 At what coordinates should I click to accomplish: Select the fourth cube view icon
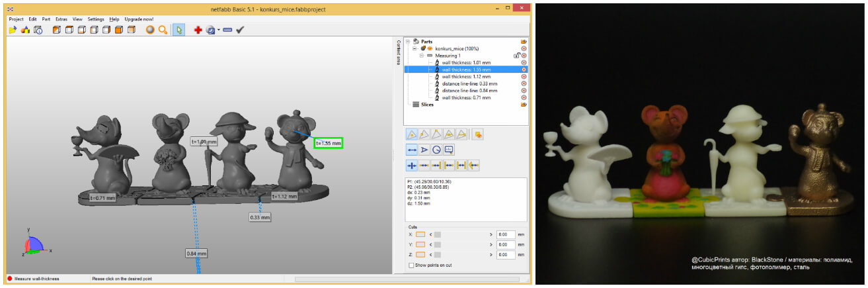(94, 30)
